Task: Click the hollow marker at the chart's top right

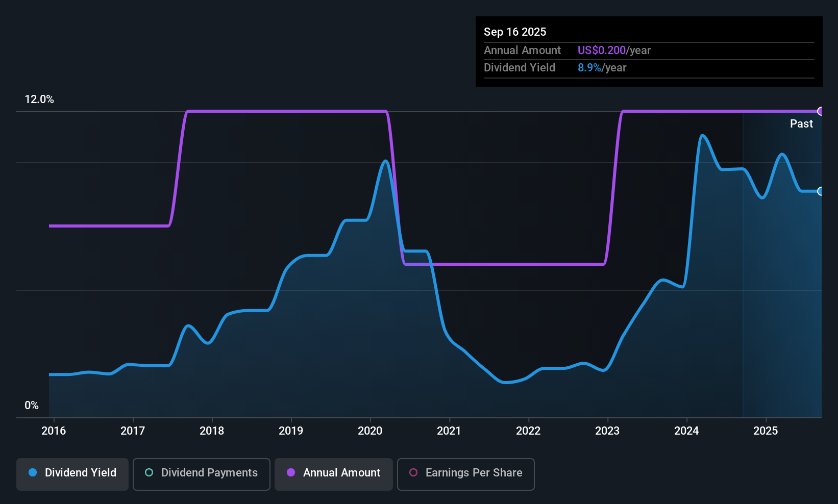Action: (x=820, y=111)
